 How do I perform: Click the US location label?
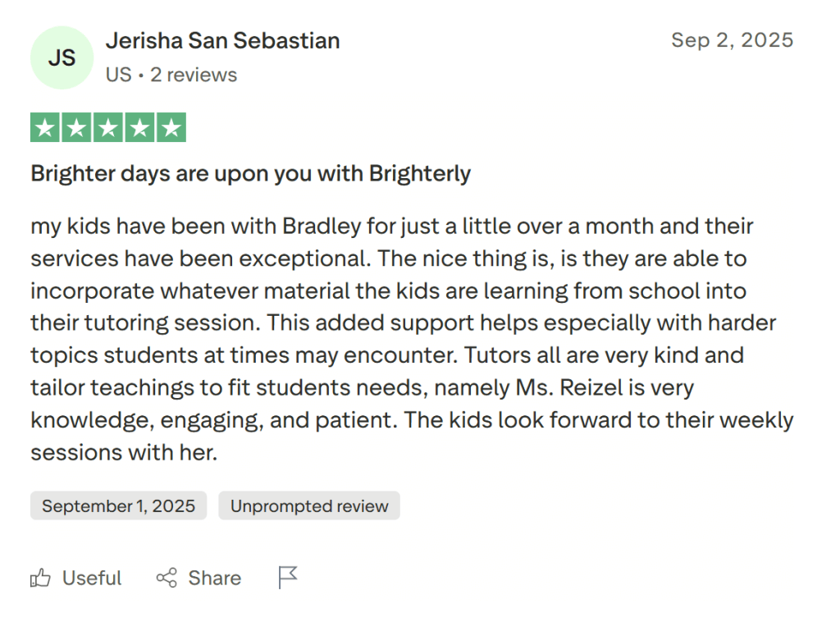(x=118, y=75)
